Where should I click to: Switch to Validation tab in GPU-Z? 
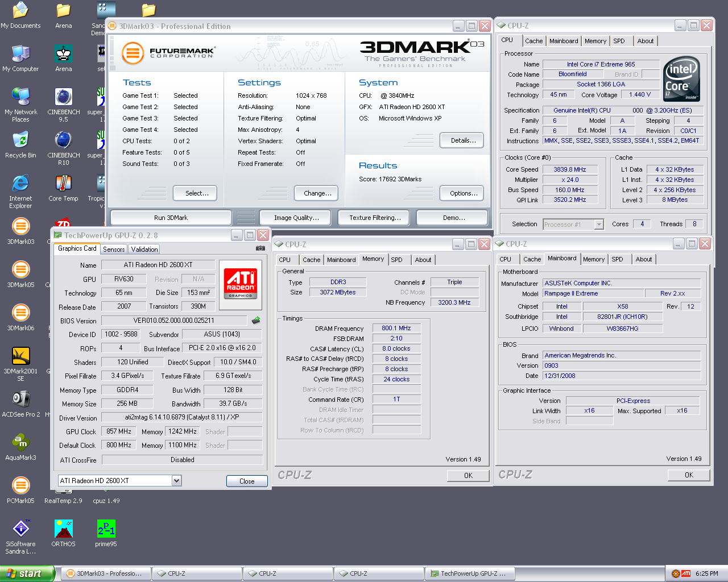[x=144, y=250]
